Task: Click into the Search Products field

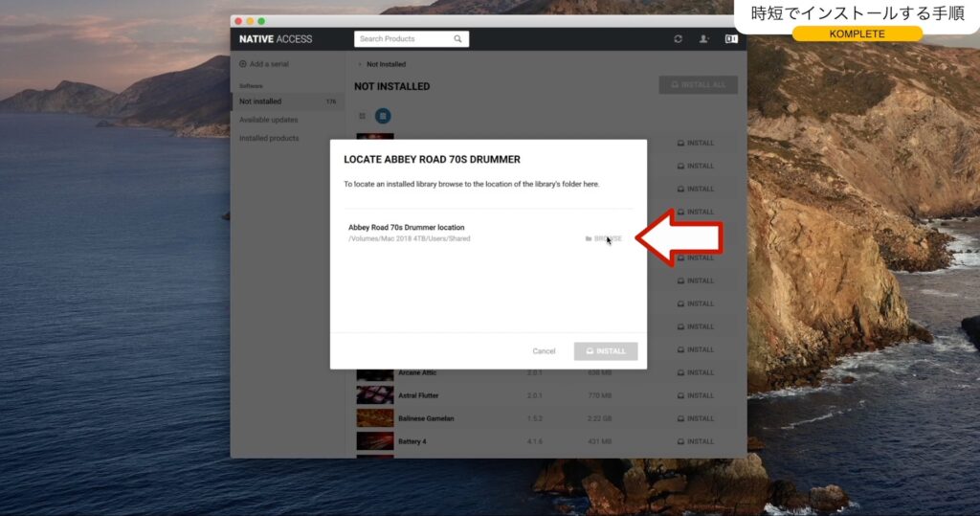Action: (412, 39)
